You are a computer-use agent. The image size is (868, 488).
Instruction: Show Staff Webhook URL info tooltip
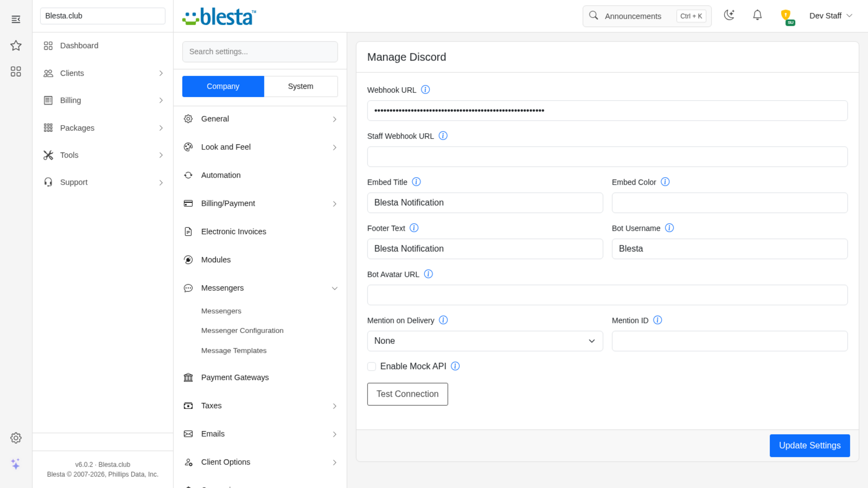pyautogui.click(x=443, y=136)
